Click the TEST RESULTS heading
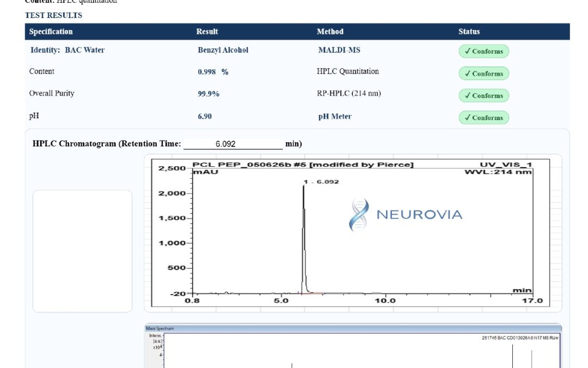This screenshot has height=368, width=588. point(53,15)
